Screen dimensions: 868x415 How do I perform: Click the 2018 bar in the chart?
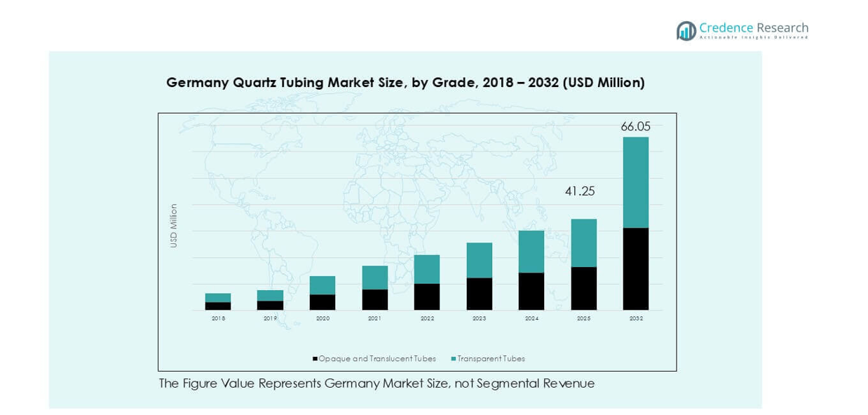(x=218, y=301)
